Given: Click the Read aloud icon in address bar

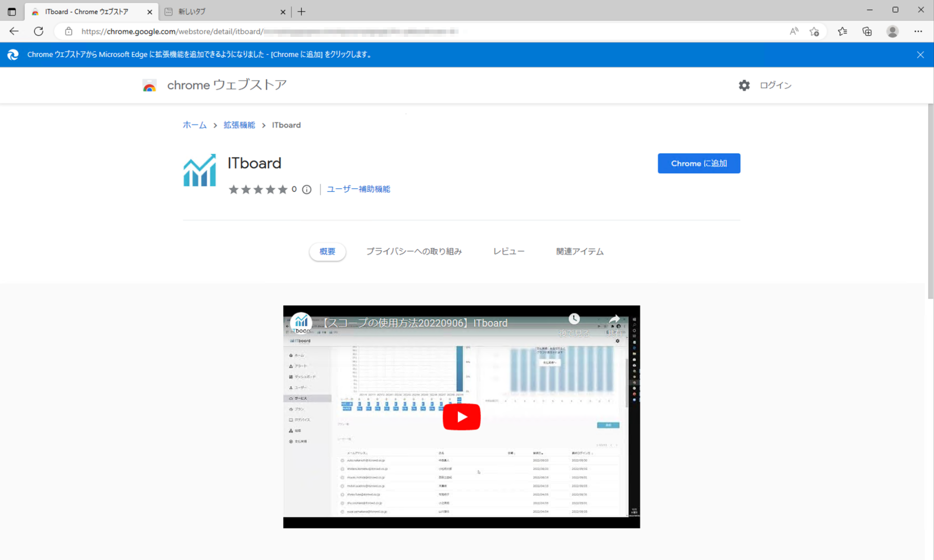Looking at the screenshot, I should coord(794,31).
